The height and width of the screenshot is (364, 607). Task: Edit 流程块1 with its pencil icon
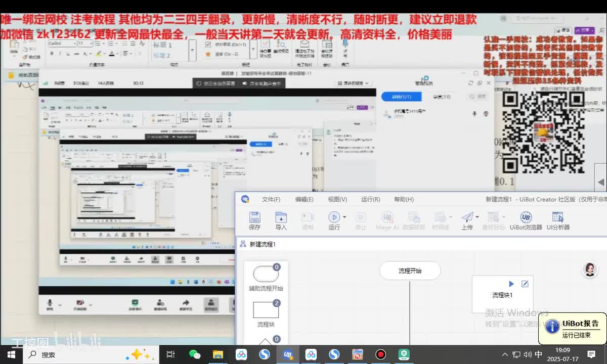tap(525, 284)
